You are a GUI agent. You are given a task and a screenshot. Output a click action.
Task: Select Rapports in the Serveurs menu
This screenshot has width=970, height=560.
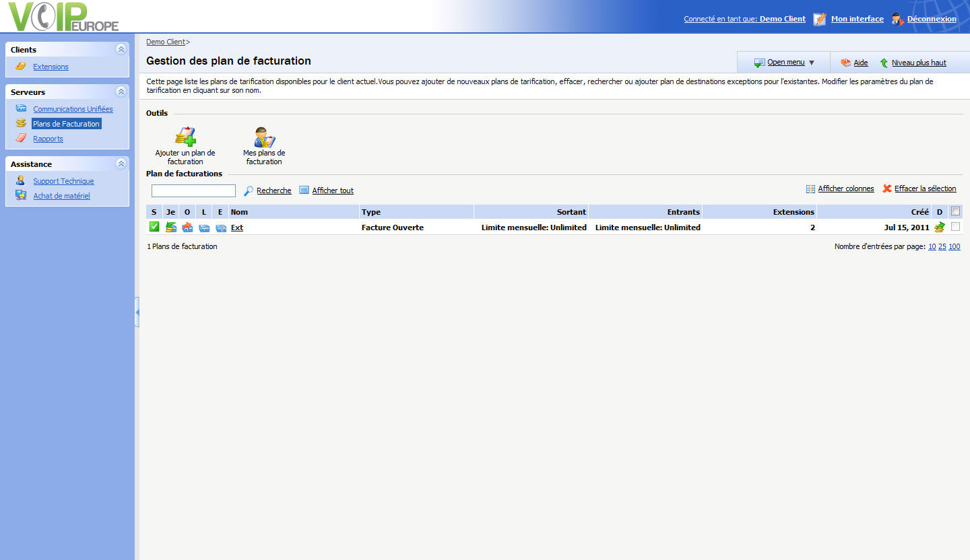[48, 139]
